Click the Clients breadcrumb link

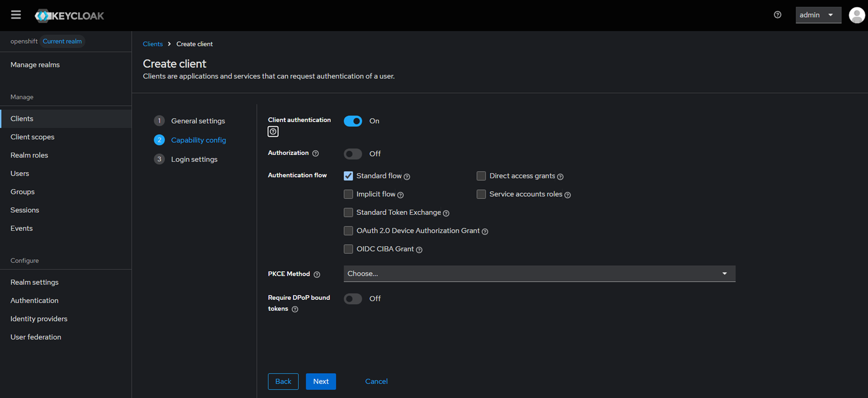pos(153,44)
